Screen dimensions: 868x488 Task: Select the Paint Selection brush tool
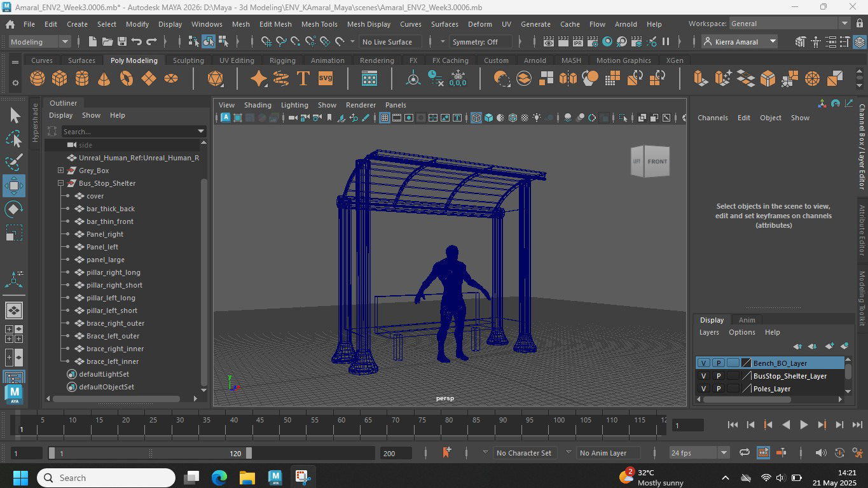click(x=14, y=162)
